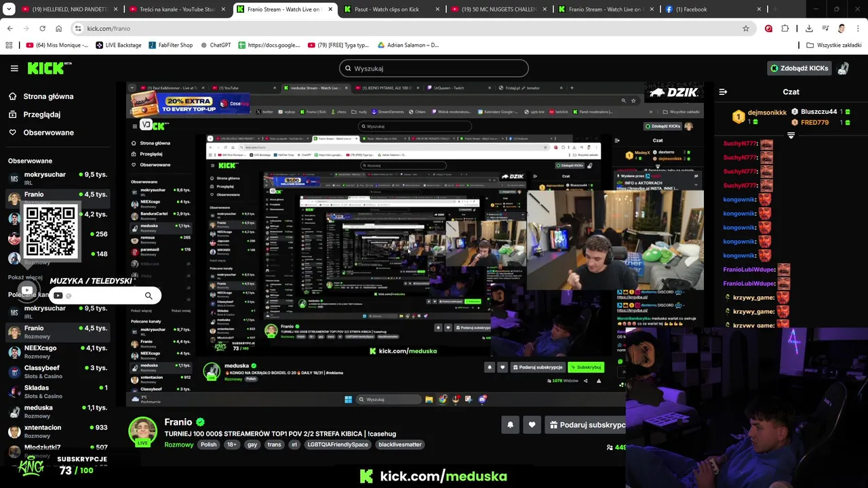
Task: Click the Podaruj subskrypcje button
Action: point(586,425)
